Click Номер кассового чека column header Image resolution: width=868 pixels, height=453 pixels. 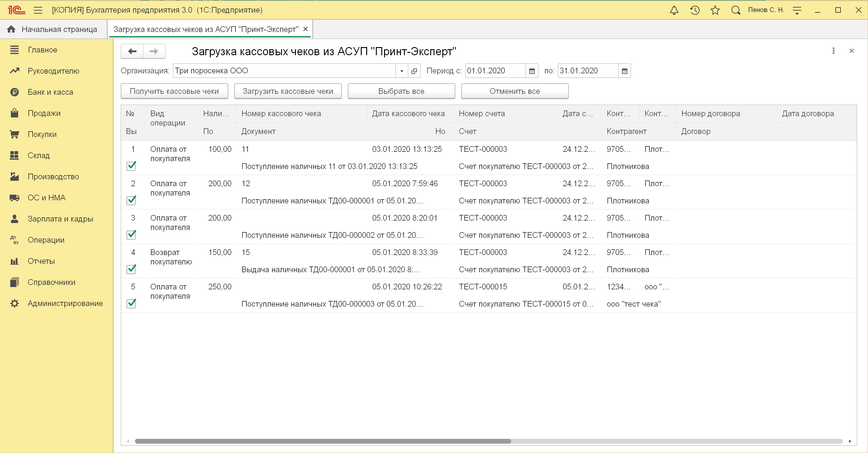[x=302, y=113]
